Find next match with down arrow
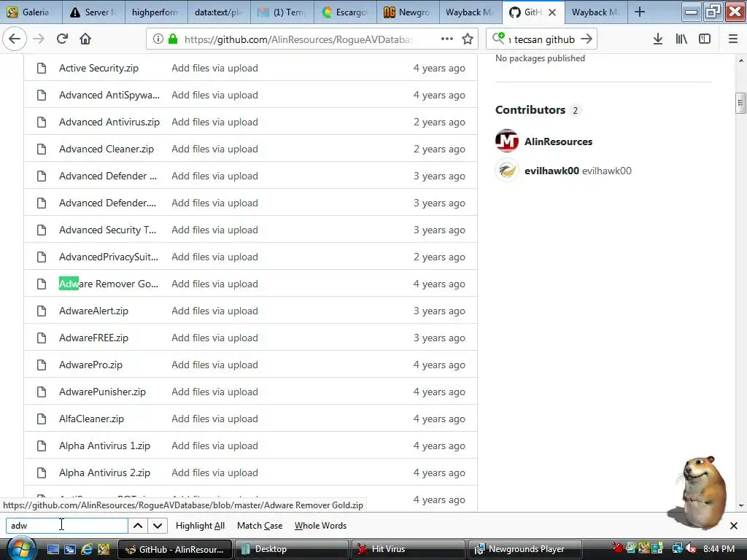The height and width of the screenshot is (560, 747). [158, 526]
